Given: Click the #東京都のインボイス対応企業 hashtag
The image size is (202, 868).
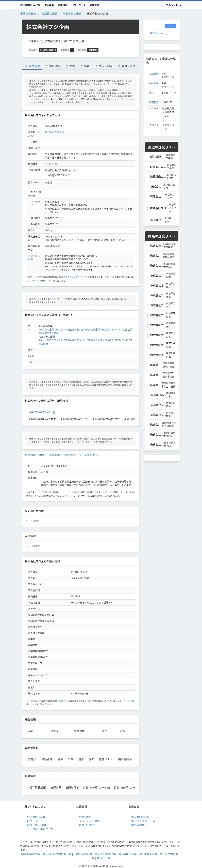Looking at the screenshot, I should pos(116,330).
